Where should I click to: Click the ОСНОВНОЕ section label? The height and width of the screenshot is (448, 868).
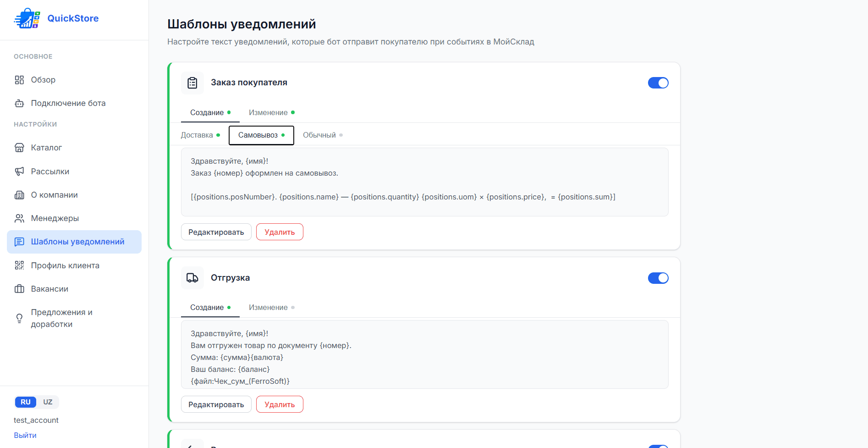33,56
